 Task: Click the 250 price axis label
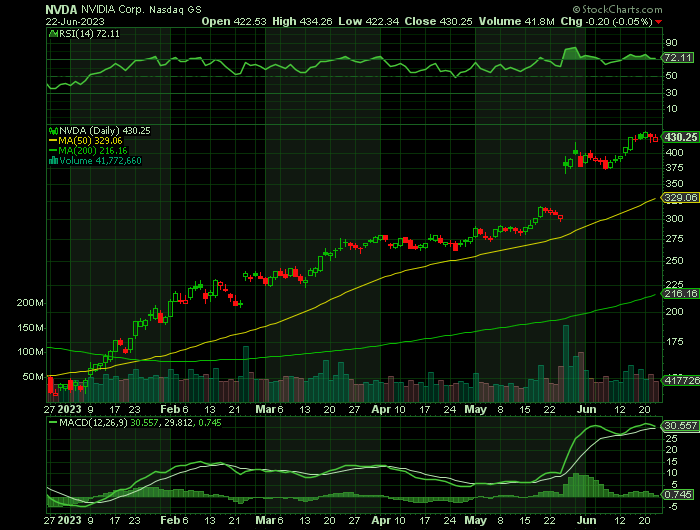pyautogui.click(x=674, y=260)
